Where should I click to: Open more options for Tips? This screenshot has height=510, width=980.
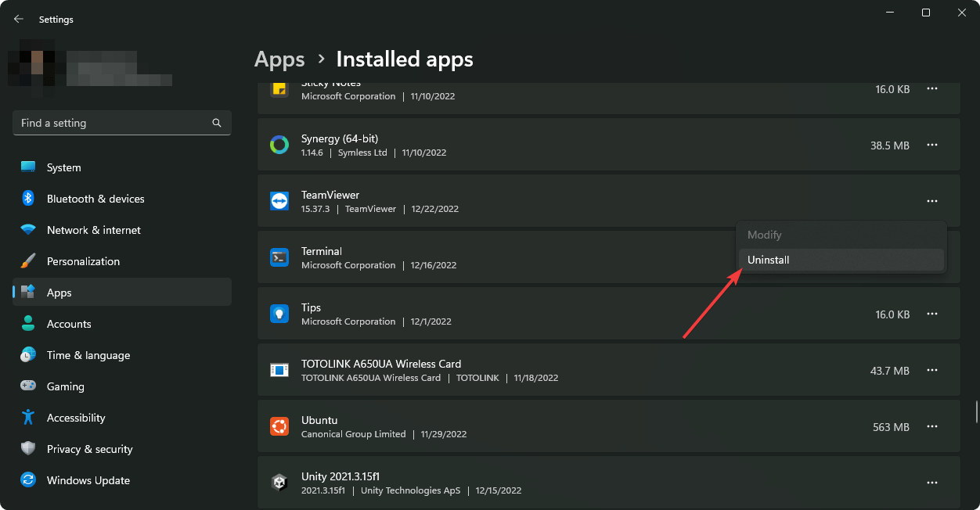(x=932, y=314)
